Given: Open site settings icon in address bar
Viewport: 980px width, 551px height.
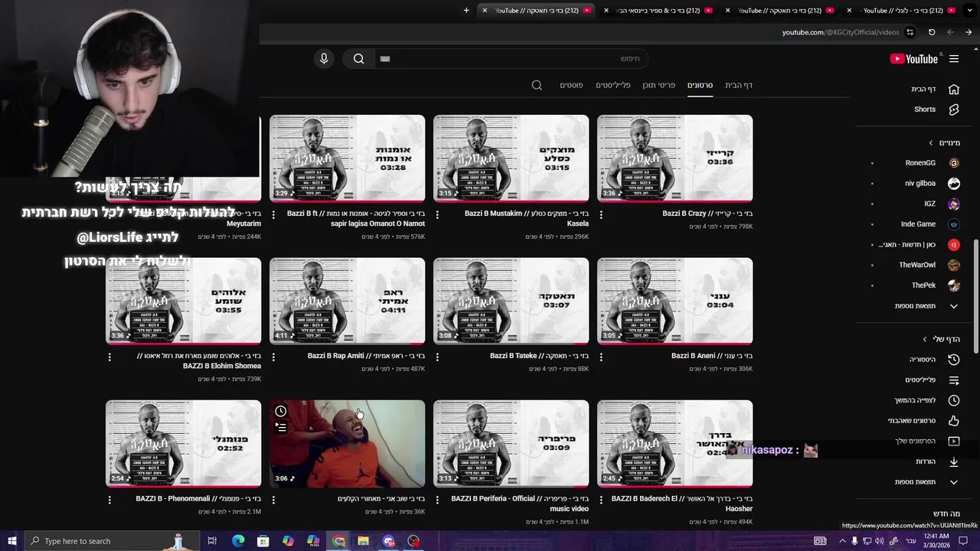Looking at the screenshot, I should click(910, 32).
